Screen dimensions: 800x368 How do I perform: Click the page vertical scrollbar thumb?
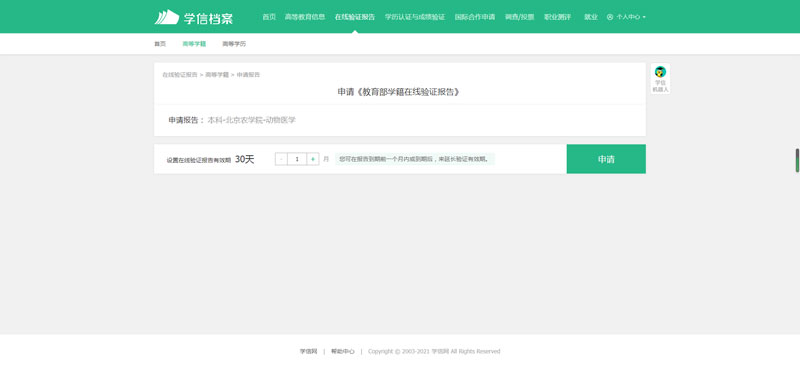(x=797, y=160)
